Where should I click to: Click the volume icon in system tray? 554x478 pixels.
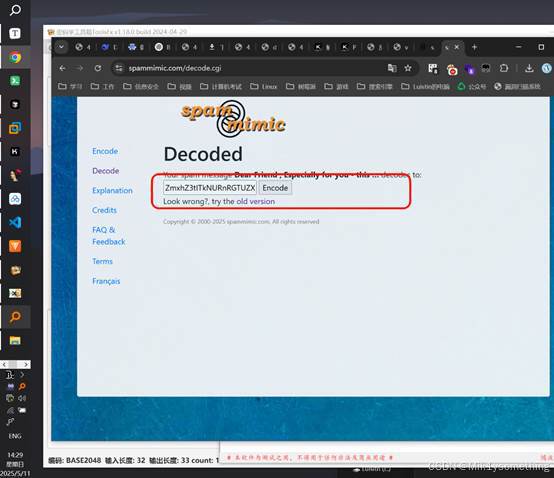point(22,398)
